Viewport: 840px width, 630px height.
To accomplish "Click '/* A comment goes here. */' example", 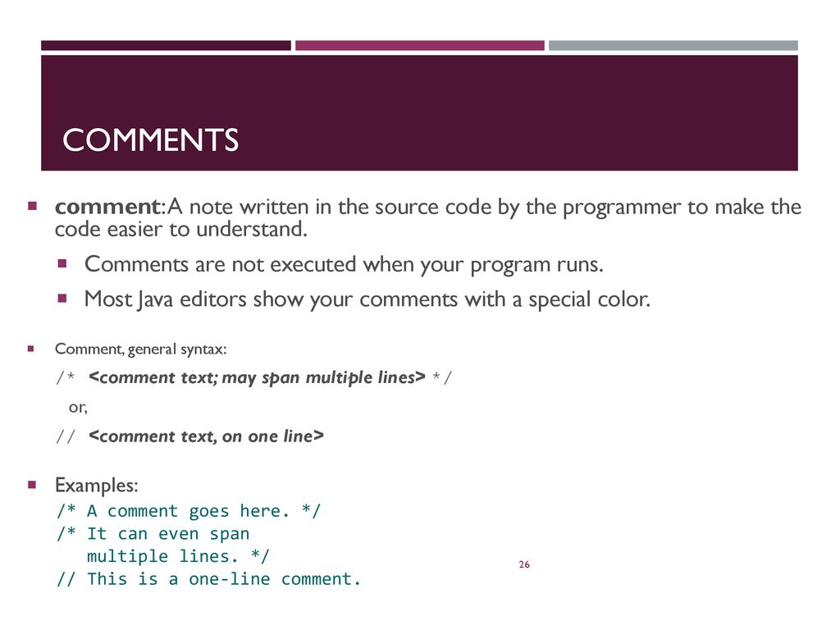I will pos(189,511).
